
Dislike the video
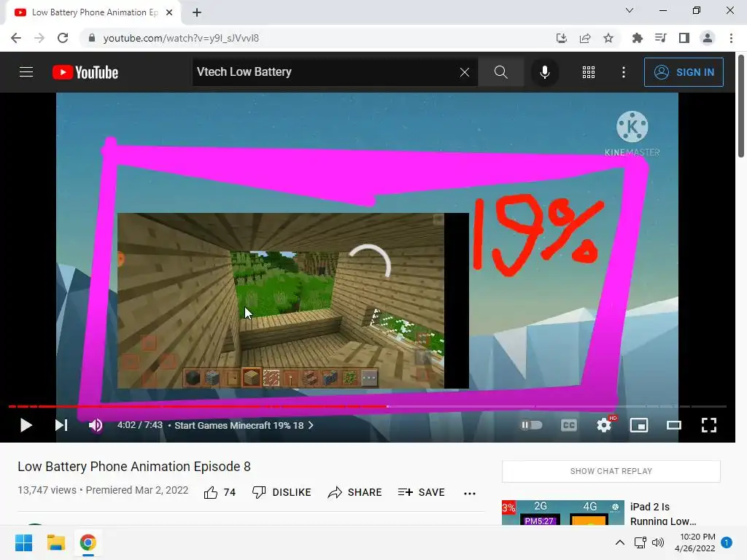click(x=282, y=492)
